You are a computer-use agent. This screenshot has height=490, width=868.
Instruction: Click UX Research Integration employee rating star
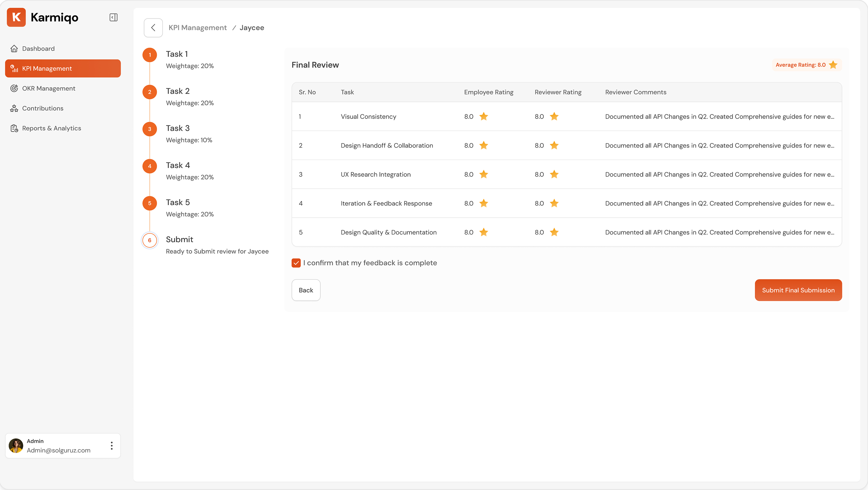[483, 174]
